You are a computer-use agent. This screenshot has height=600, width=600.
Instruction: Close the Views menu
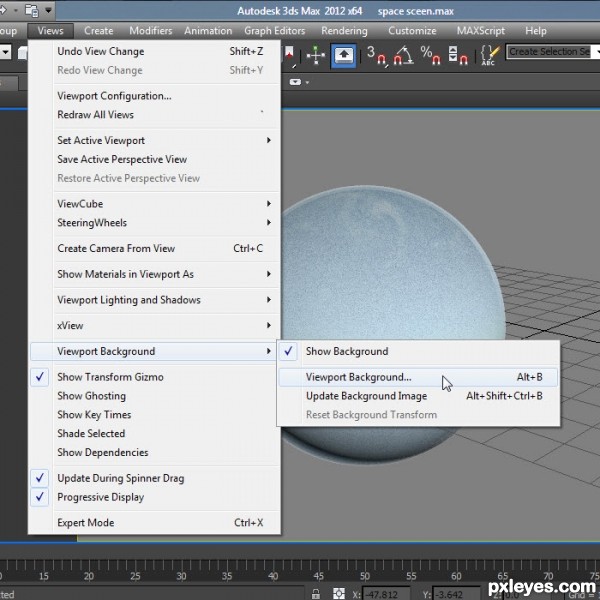click(x=51, y=31)
